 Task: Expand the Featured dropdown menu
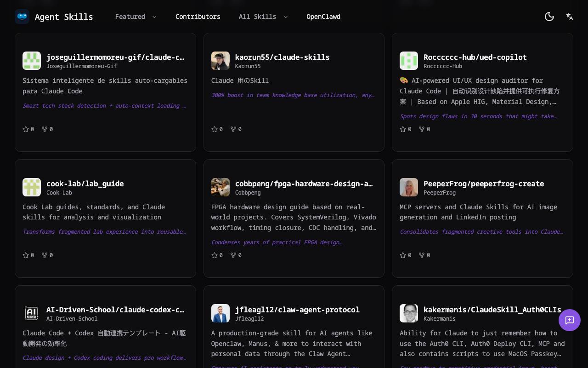(136, 17)
